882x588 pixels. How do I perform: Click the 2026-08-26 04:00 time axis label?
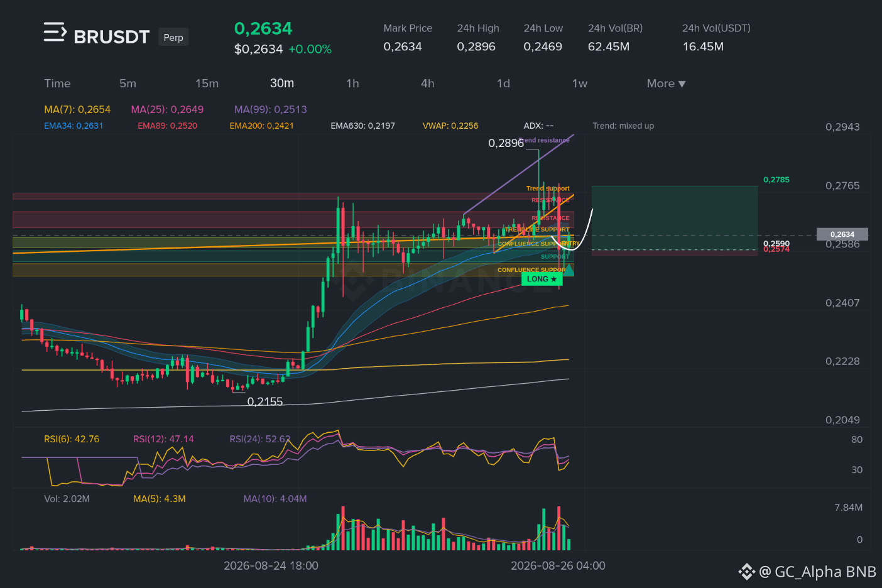[x=558, y=565]
